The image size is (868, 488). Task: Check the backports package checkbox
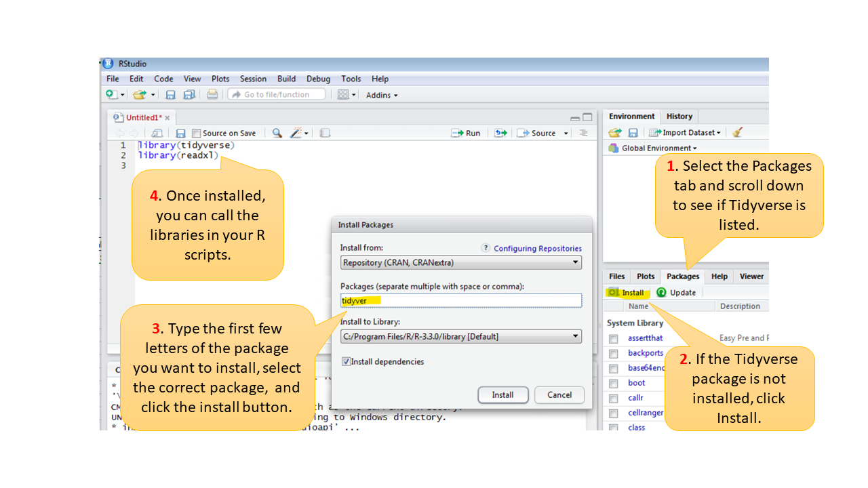click(x=614, y=354)
